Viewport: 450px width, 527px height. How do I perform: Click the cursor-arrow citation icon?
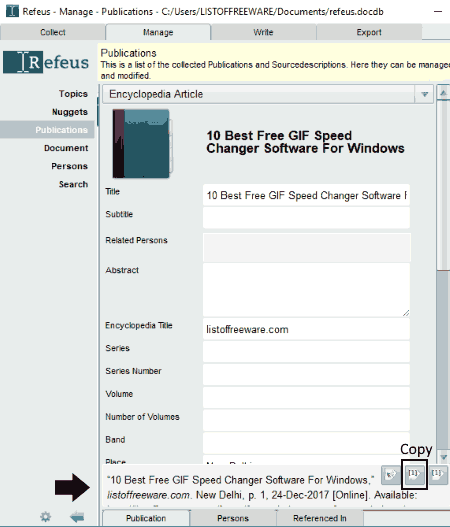[391, 475]
